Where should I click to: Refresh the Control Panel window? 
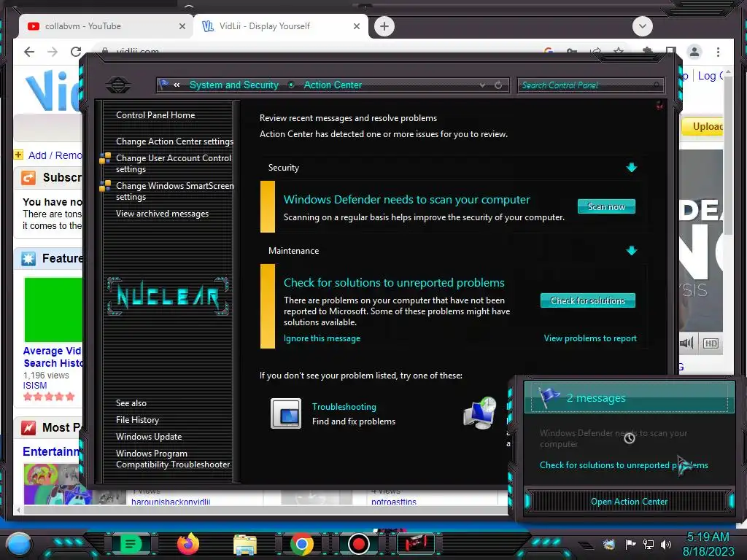[498, 85]
